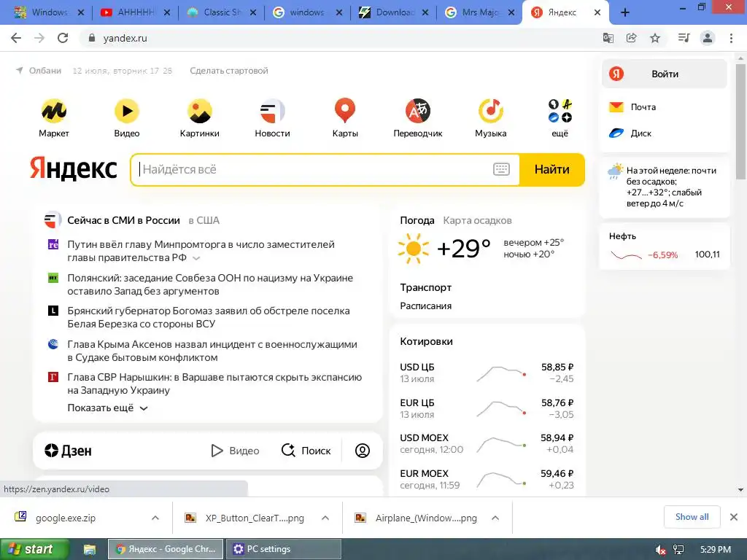Open the Карты service icon
The height and width of the screenshot is (560, 747).
(345, 111)
